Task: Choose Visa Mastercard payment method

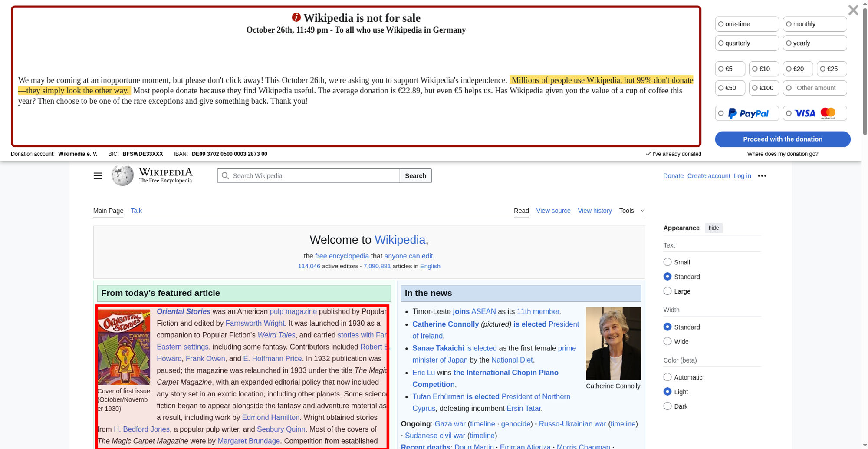Action: (x=815, y=113)
